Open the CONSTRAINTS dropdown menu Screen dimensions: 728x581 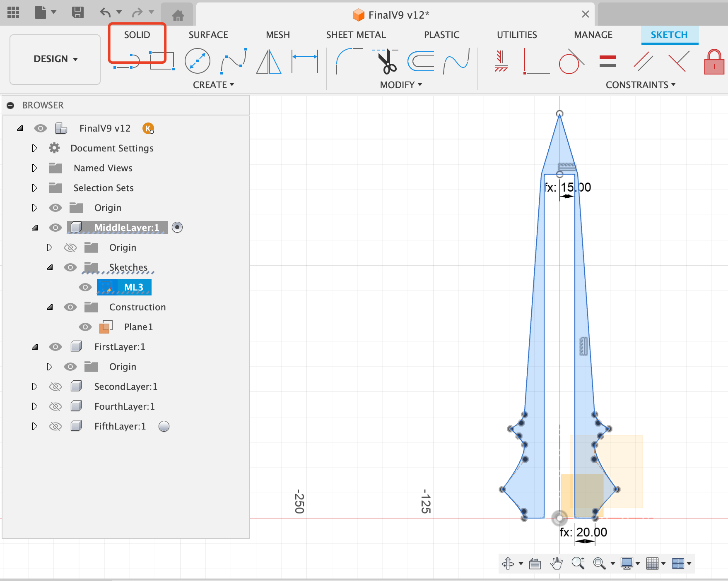[641, 85]
